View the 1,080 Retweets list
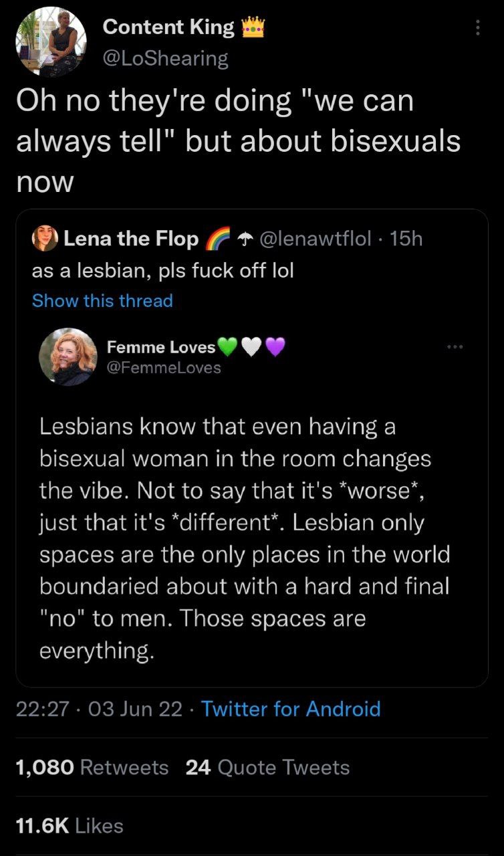 coord(92,767)
